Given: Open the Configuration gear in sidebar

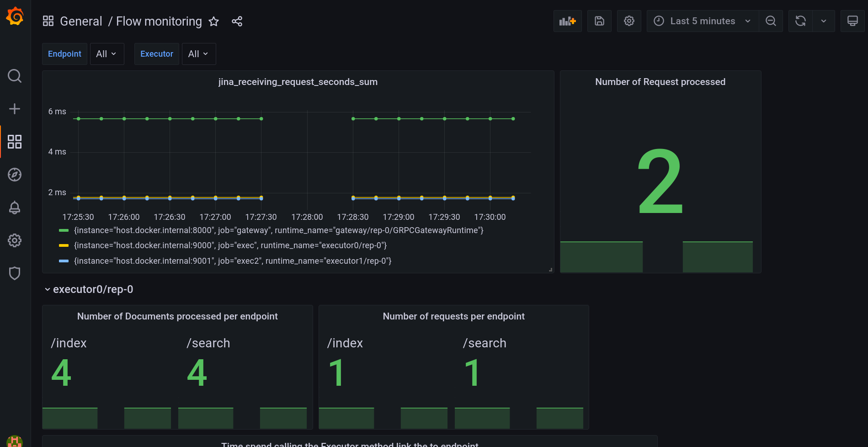Looking at the screenshot, I should pos(15,240).
